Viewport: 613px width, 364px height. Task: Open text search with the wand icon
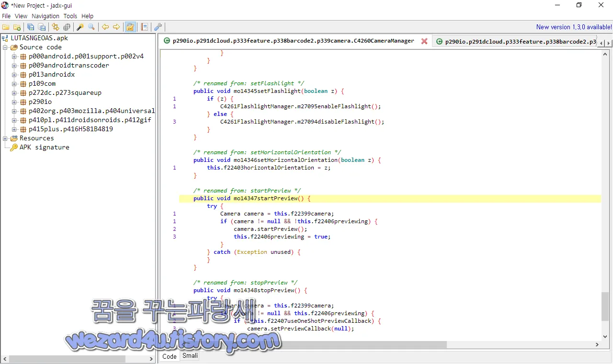[x=80, y=27]
